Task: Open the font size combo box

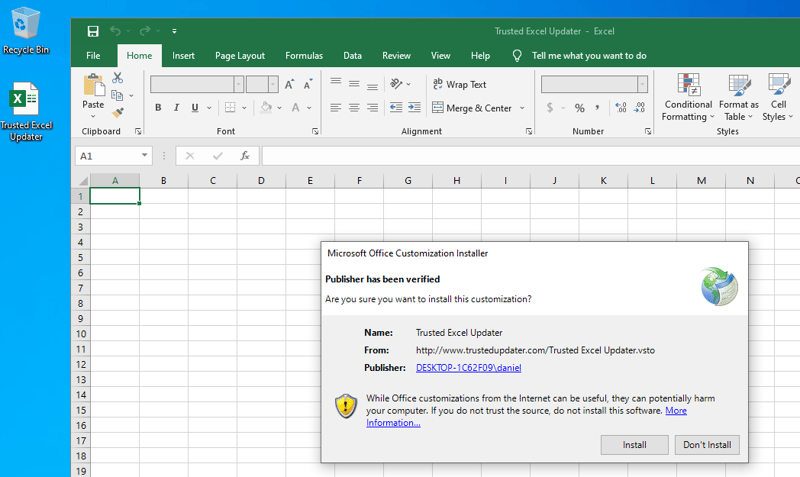Action: point(262,84)
